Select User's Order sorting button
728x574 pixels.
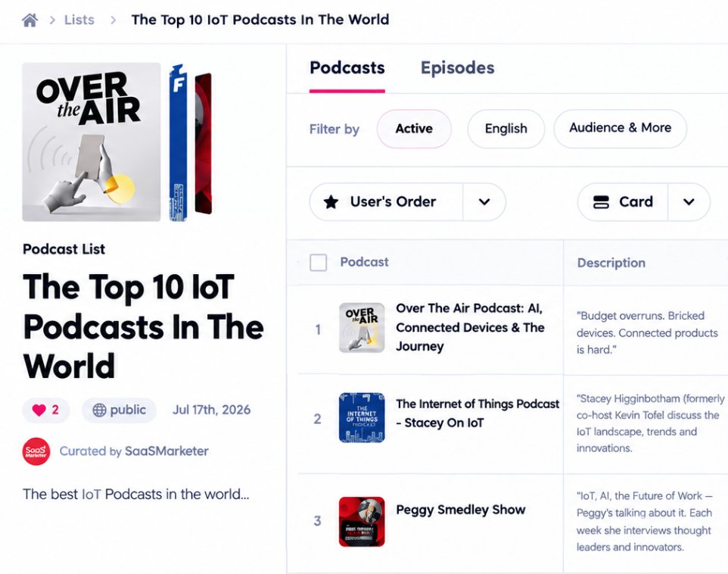pos(386,201)
